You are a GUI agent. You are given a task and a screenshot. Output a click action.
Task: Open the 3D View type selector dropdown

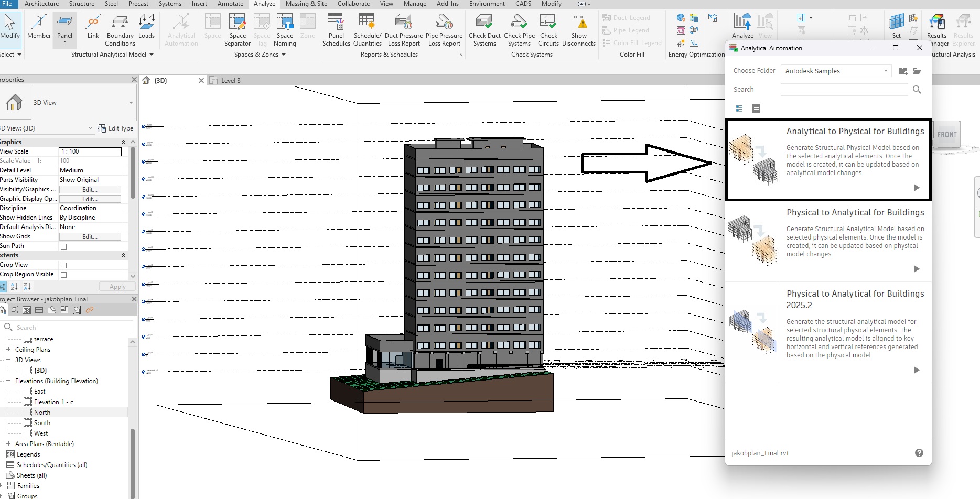(x=131, y=103)
